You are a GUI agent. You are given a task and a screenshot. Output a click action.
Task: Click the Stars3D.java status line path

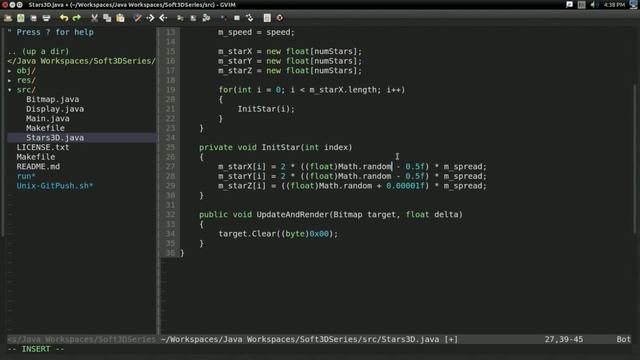(x=309, y=340)
